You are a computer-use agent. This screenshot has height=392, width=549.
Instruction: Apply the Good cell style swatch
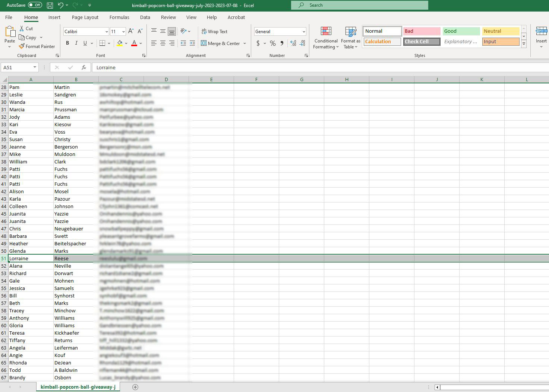click(x=461, y=31)
